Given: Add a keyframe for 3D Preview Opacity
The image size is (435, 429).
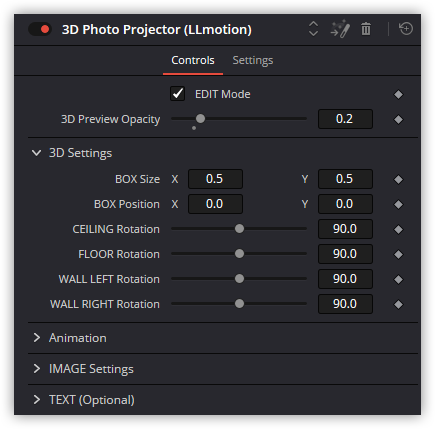Looking at the screenshot, I should [x=398, y=119].
